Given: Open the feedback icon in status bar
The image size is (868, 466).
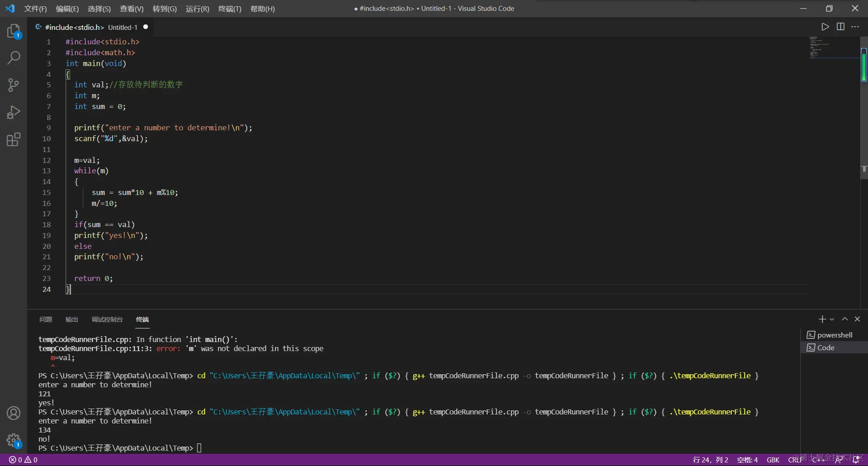Looking at the screenshot, I should point(839,460).
